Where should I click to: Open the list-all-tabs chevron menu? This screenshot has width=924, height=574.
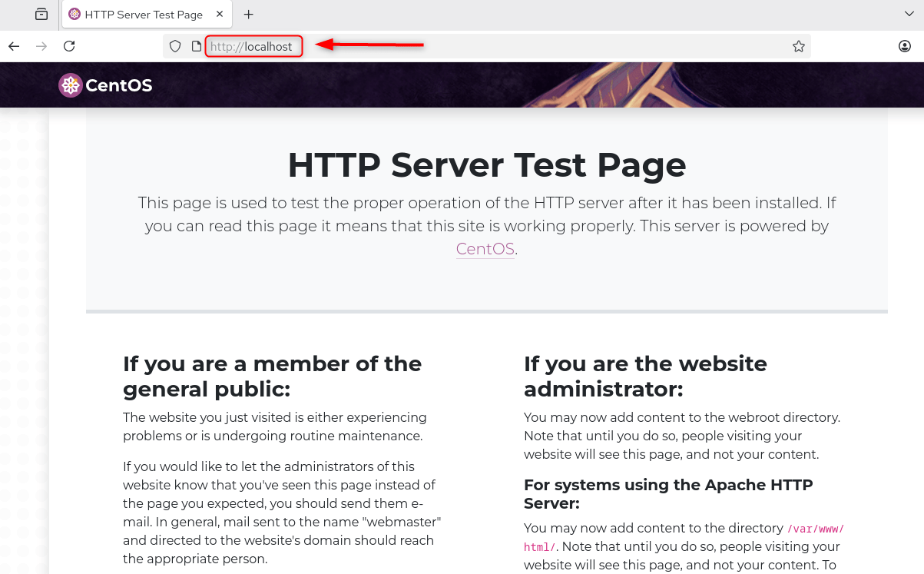coord(909,14)
